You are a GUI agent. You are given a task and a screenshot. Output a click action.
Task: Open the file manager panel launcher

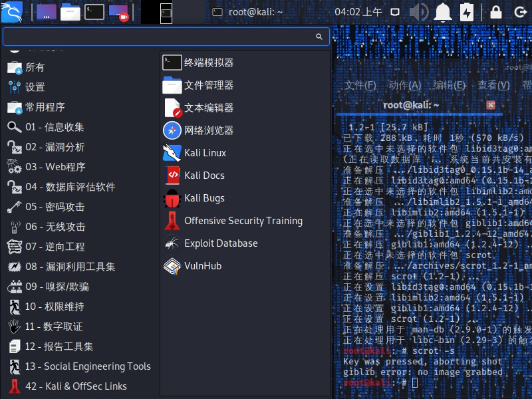(70, 12)
